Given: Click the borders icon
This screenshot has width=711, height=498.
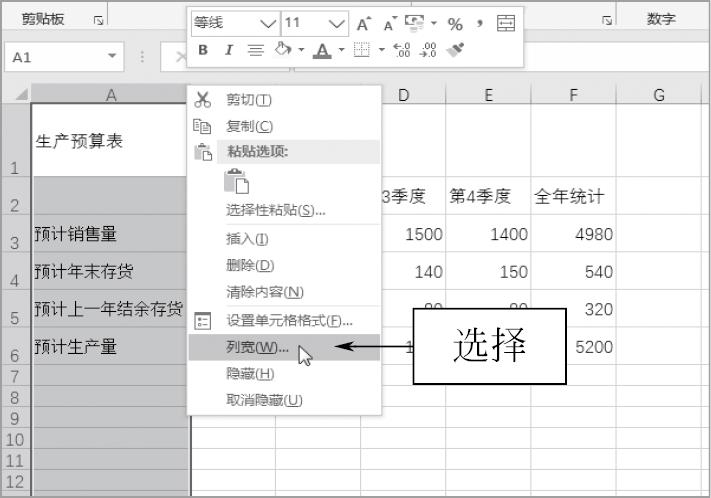Looking at the screenshot, I should [361, 50].
